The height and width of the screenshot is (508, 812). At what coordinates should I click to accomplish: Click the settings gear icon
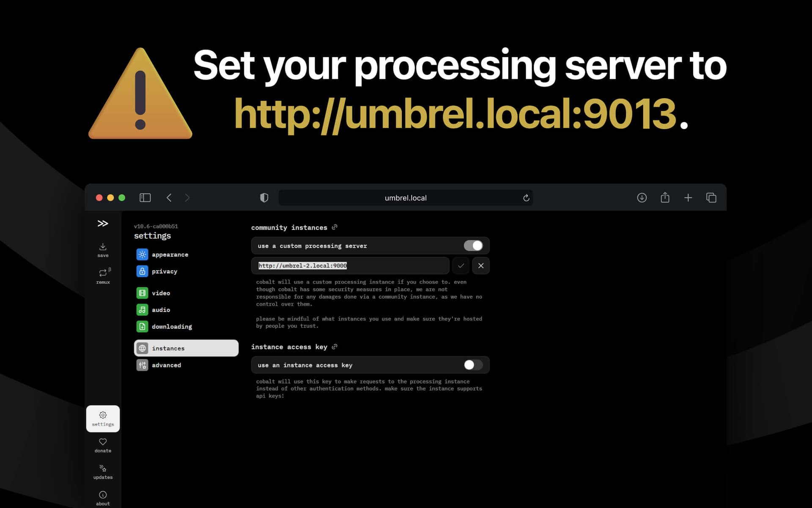point(103,415)
